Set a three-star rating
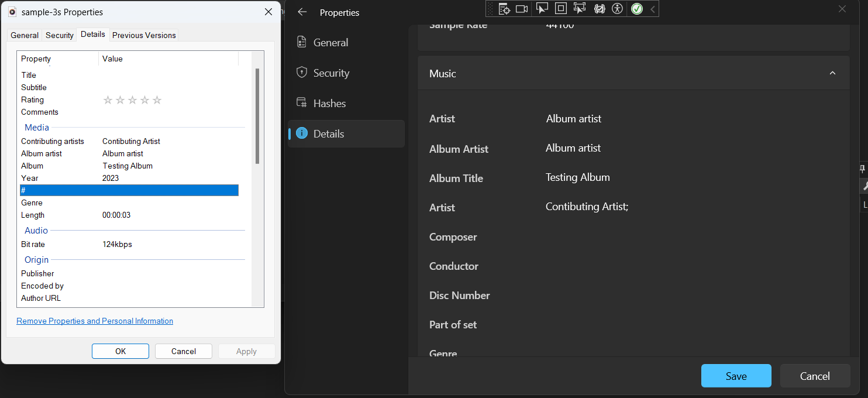 click(132, 100)
